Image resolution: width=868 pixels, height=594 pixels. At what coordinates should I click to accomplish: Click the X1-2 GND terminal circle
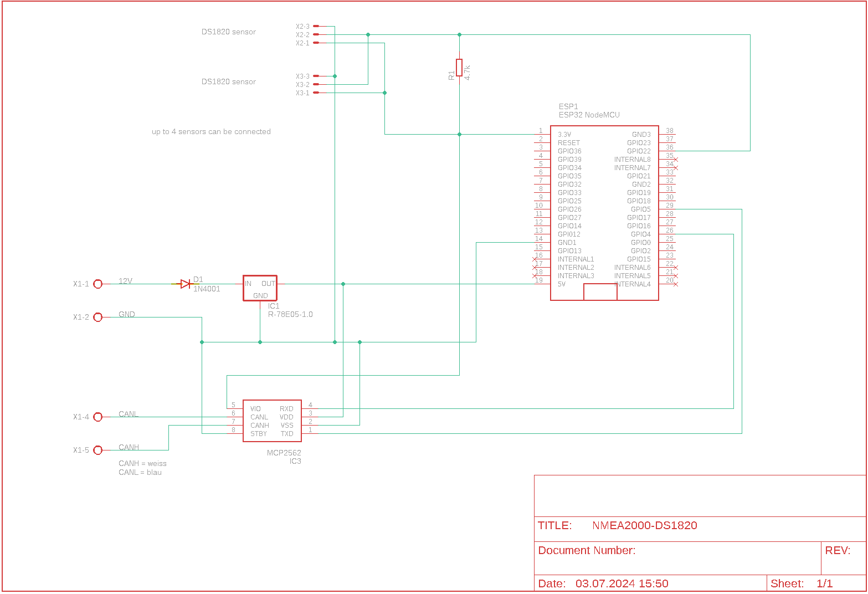coord(98,317)
